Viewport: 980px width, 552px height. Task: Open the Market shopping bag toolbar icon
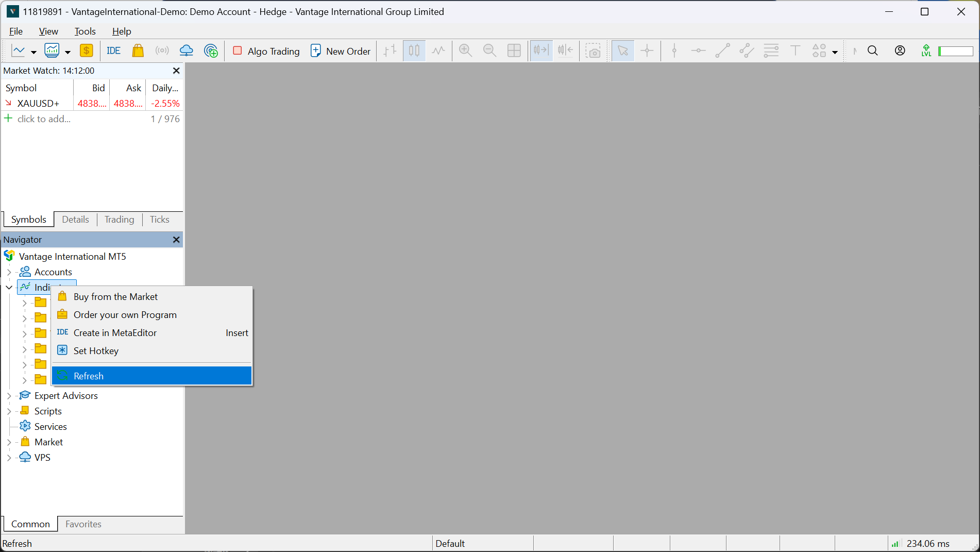pyautogui.click(x=138, y=51)
